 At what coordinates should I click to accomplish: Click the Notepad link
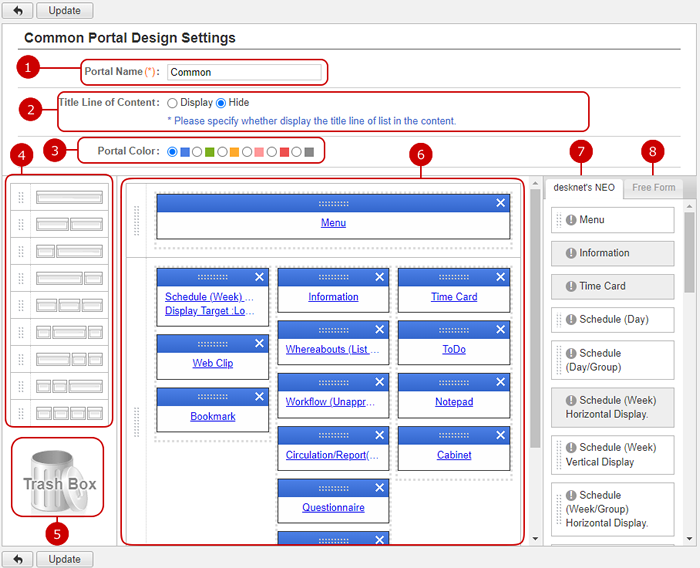(x=454, y=402)
